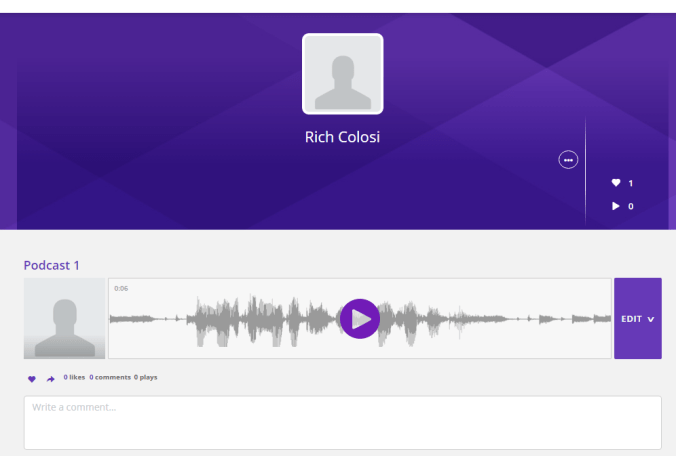Focus the Write a comment field
The image size is (676, 456).
click(342, 422)
